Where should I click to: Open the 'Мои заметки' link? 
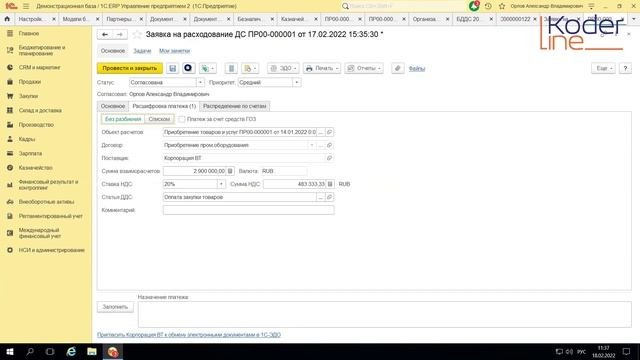pyautogui.click(x=174, y=51)
